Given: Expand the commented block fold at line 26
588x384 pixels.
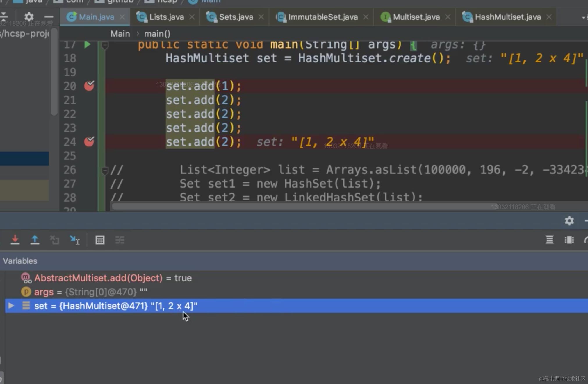Looking at the screenshot, I should coord(105,170).
